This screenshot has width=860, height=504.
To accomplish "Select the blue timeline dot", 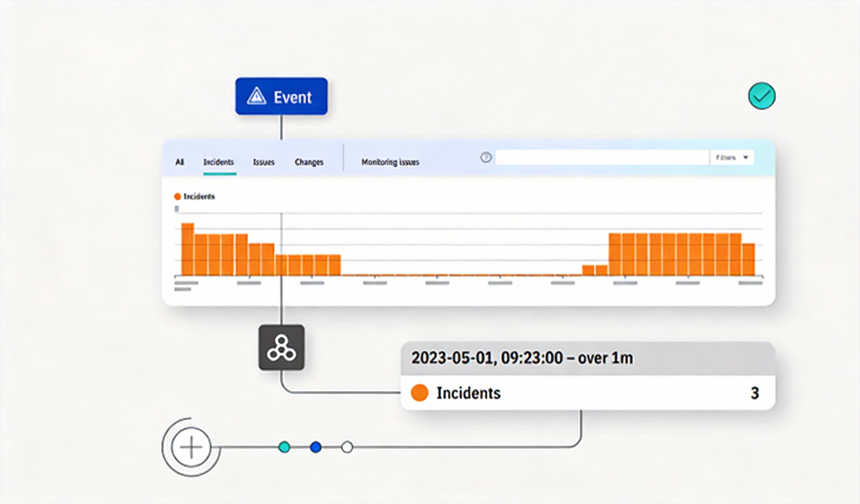I will point(316,447).
